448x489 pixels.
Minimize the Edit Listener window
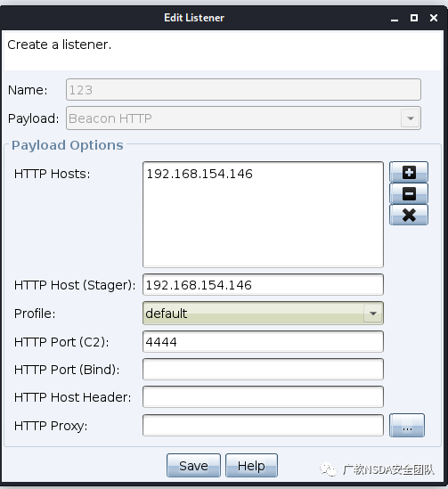pyautogui.click(x=395, y=18)
